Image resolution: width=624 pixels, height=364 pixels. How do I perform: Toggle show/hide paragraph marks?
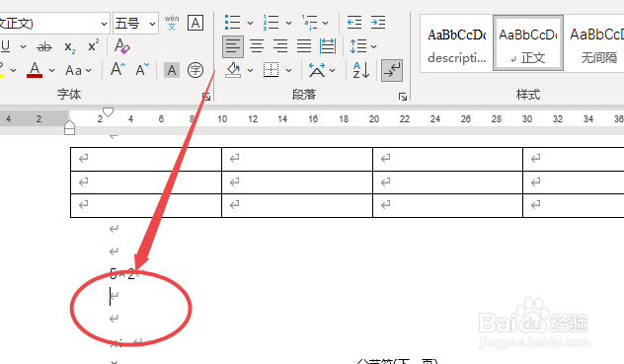click(392, 70)
